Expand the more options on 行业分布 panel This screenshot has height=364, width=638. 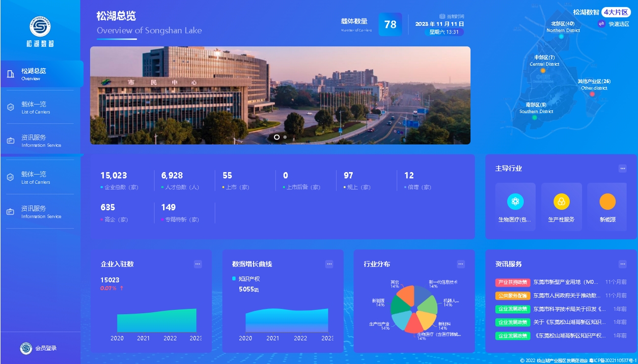point(461,264)
